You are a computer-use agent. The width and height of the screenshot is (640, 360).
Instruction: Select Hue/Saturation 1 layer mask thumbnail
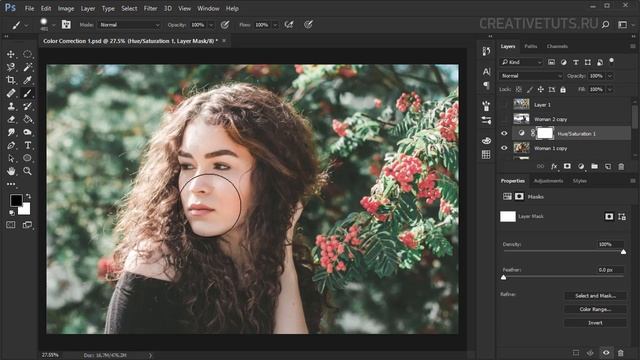click(x=544, y=133)
